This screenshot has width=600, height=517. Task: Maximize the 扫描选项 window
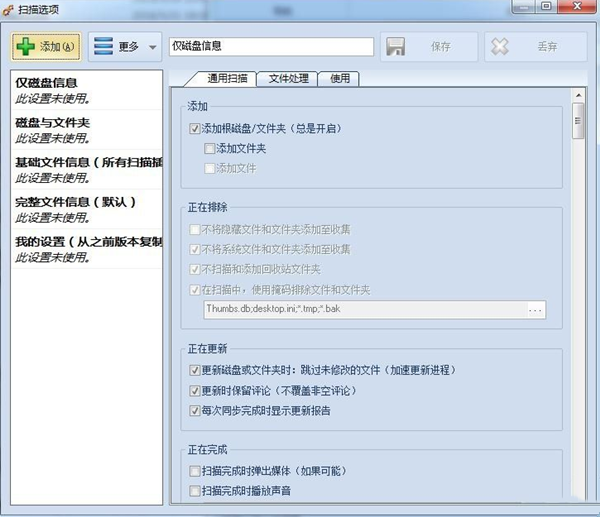click(x=546, y=7)
